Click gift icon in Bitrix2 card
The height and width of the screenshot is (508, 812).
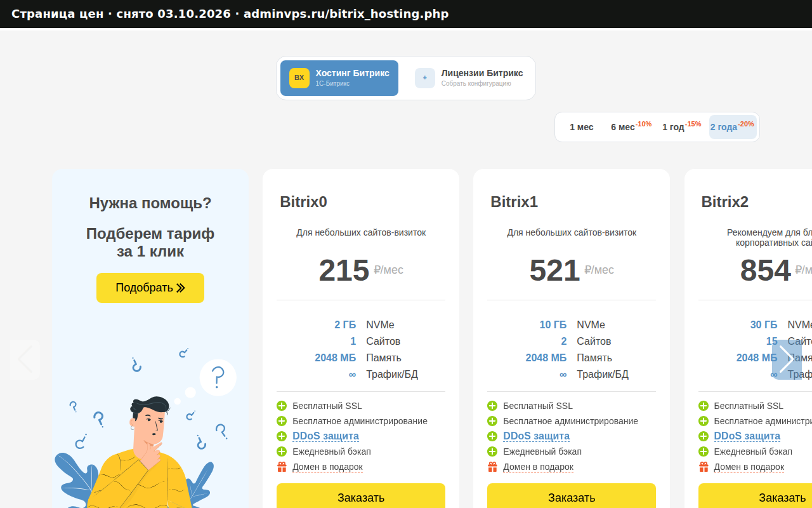pos(704,467)
